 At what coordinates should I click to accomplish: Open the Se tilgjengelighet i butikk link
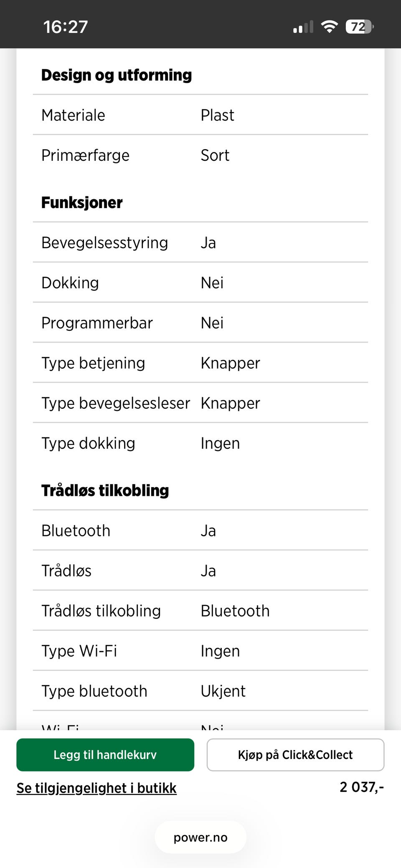pos(96,788)
